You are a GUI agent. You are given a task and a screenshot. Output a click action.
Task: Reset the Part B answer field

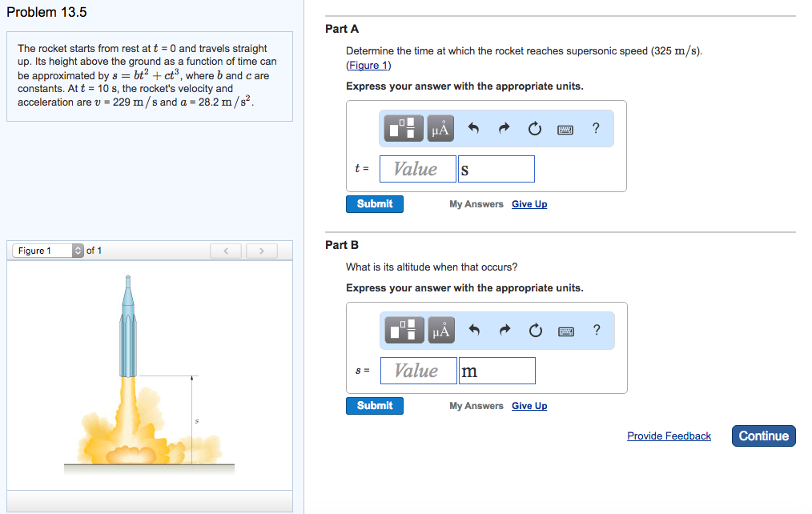[535, 330]
